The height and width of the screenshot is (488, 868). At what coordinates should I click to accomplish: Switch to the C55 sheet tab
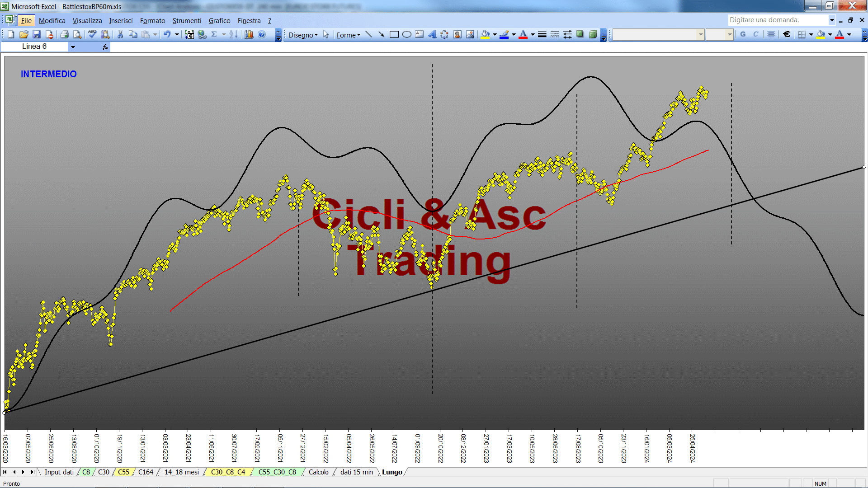pyautogui.click(x=123, y=472)
